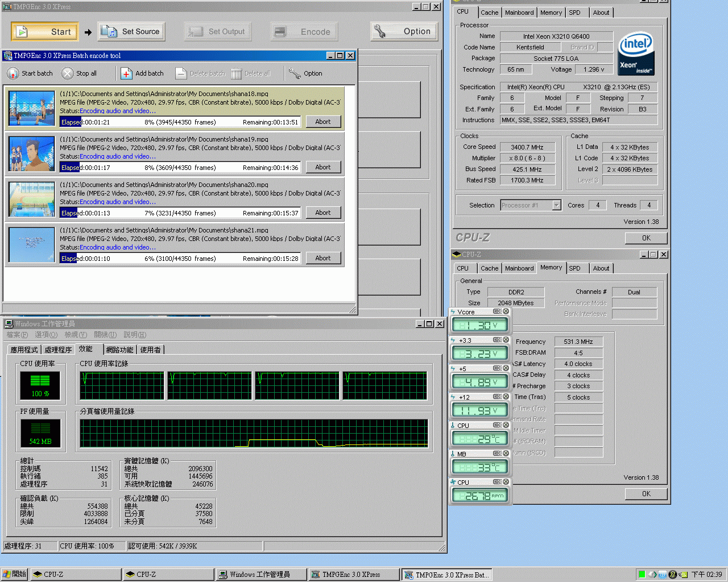Open Memory tab in upper CPU-Z window

coord(551,13)
